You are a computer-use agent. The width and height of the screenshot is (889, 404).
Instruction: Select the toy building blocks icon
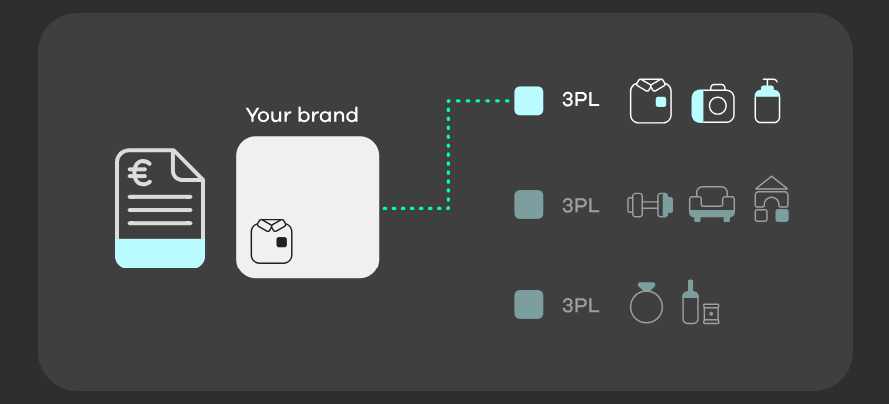(772, 199)
